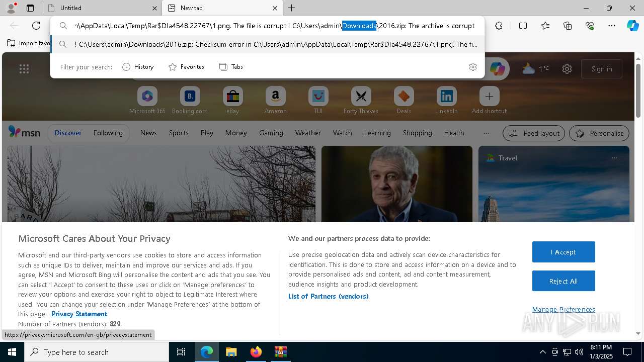This screenshot has height=362, width=644.
Task: Select the Discover feed tab
Action: point(68,133)
